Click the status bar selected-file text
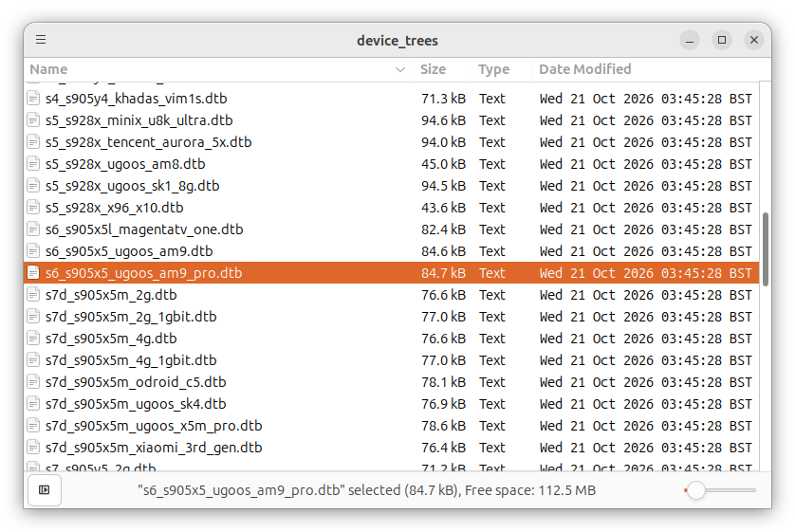Viewport: 795px width, 532px height. [366, 490]
